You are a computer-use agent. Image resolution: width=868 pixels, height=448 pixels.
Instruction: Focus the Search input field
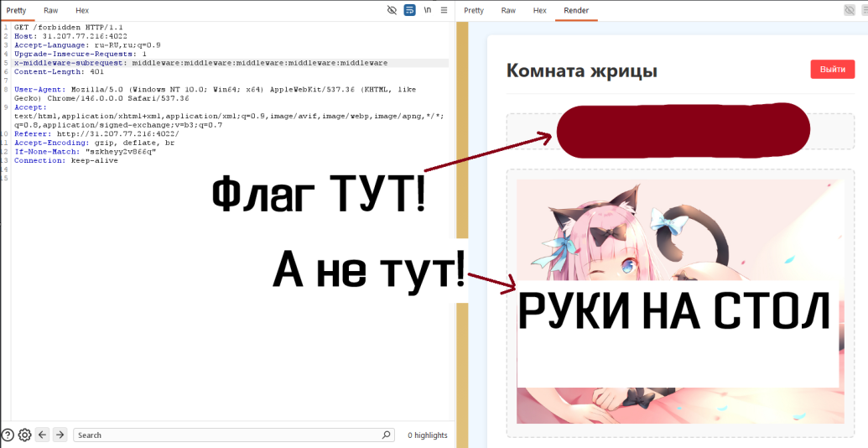tap(234, 435)
